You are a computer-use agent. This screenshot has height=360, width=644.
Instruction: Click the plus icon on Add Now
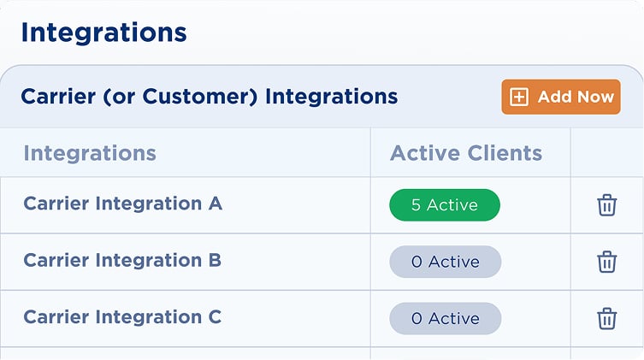click(519, 97)
